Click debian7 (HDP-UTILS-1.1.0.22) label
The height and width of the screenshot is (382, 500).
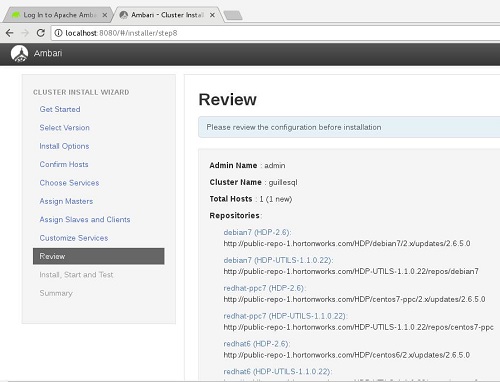pyautogui.click(x=278, y=260)
